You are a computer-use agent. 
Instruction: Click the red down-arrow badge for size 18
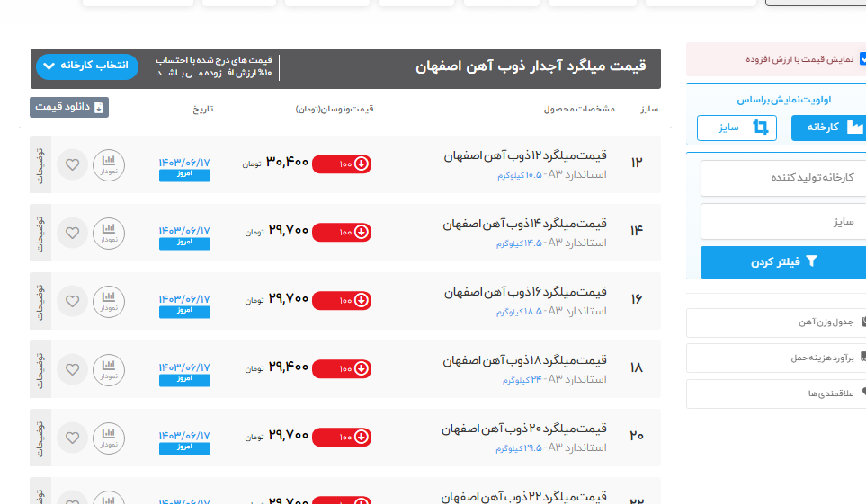click(x=342, y=368)
